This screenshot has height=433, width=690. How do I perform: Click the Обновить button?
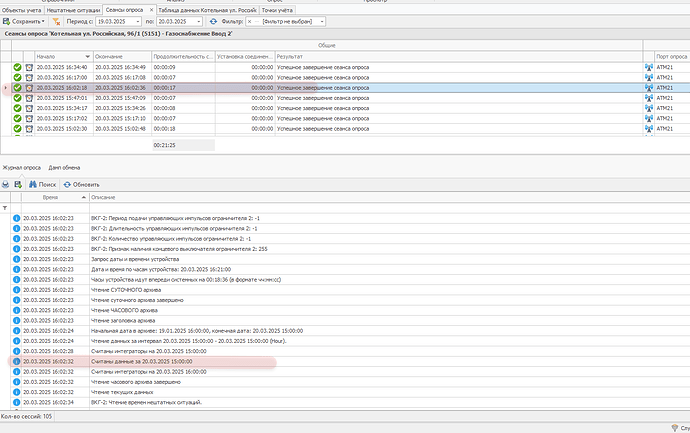click(x=81, y=184)
